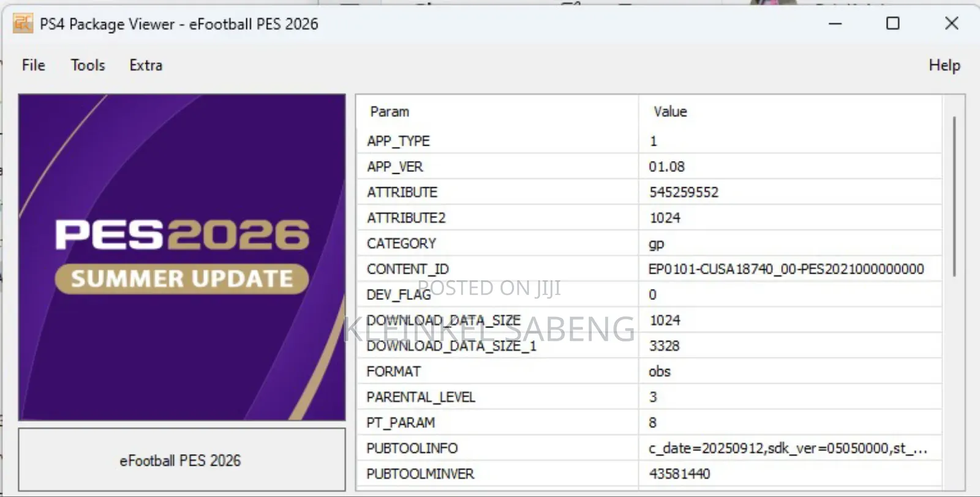Screen dimensions: 980x497
Task: Maximize the PS4 Package Viewer window
Action: (x=893, y=23)
